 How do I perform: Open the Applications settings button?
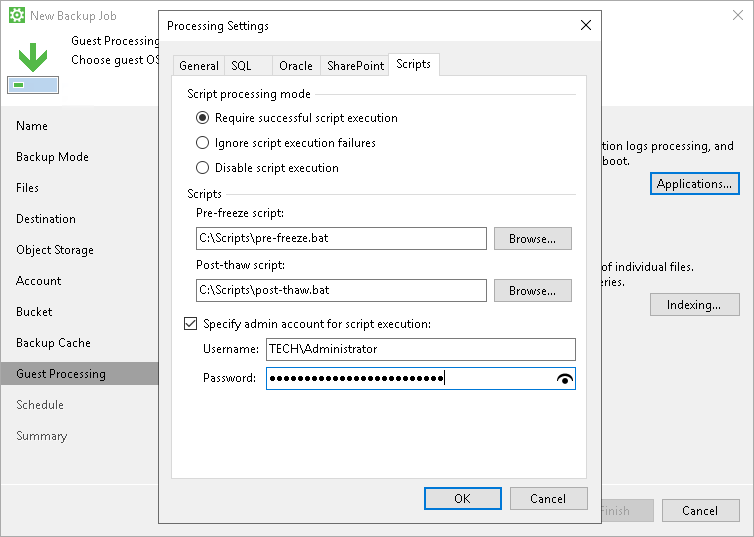pyautogui.click(x=694, y=184)
